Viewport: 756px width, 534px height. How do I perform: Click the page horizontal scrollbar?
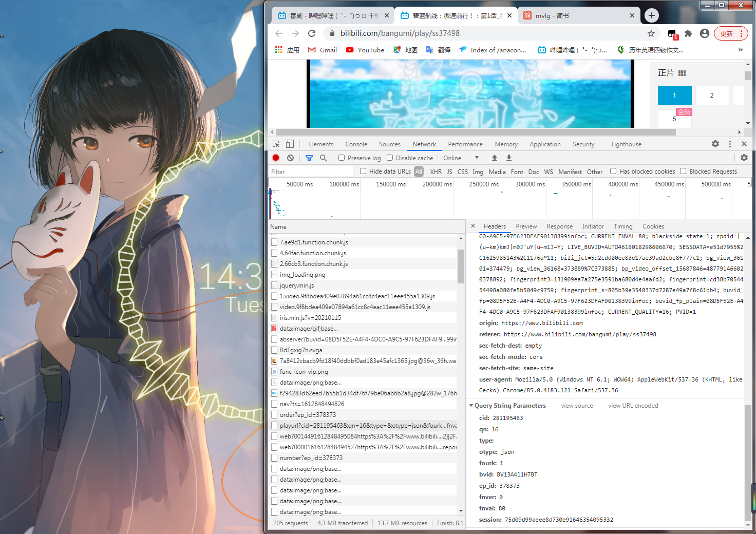(x=476, y=132)
